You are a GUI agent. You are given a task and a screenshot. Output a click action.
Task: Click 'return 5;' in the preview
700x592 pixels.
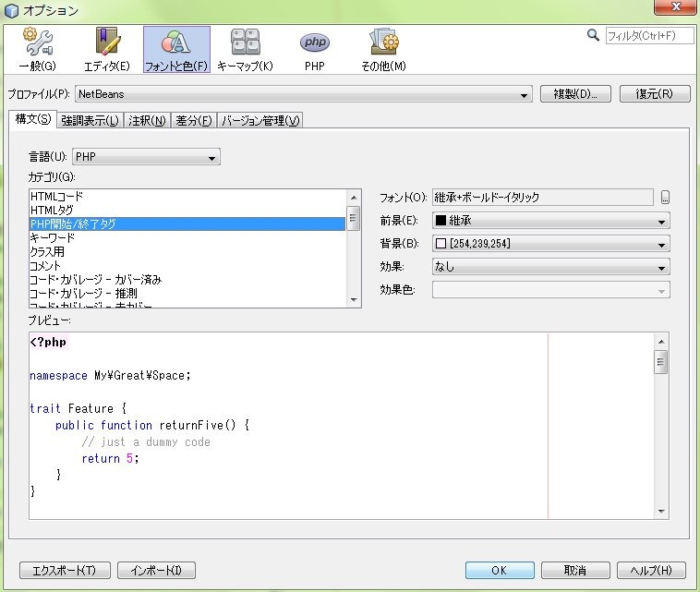pyautogui.click(x=110, y=458)
